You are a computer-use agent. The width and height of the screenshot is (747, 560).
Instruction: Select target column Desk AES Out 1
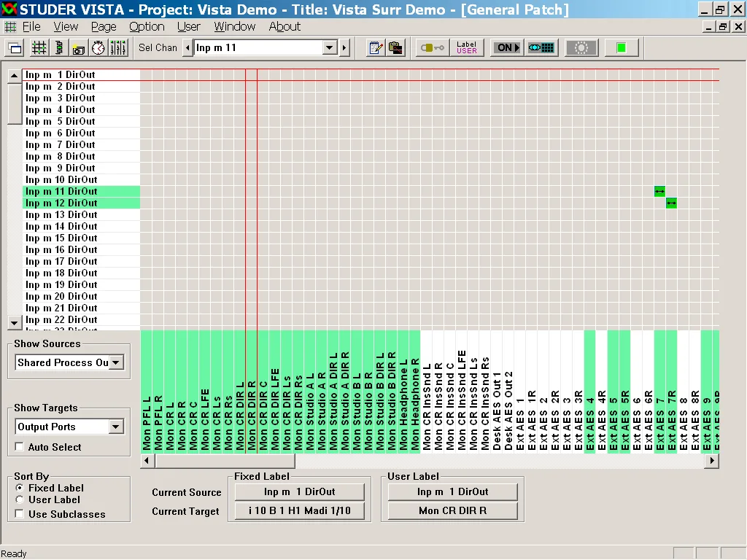coord(497,392)
